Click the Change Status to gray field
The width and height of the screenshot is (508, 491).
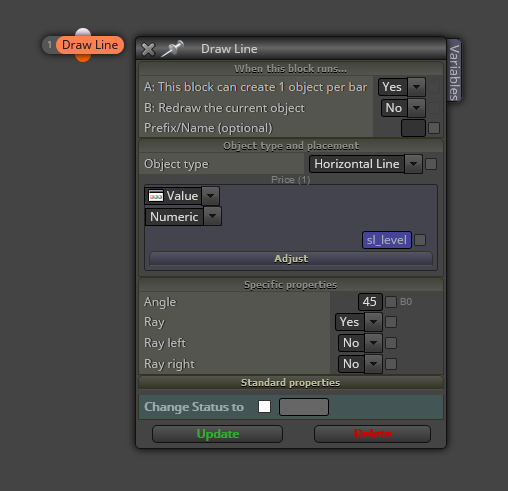coord(304,407)
